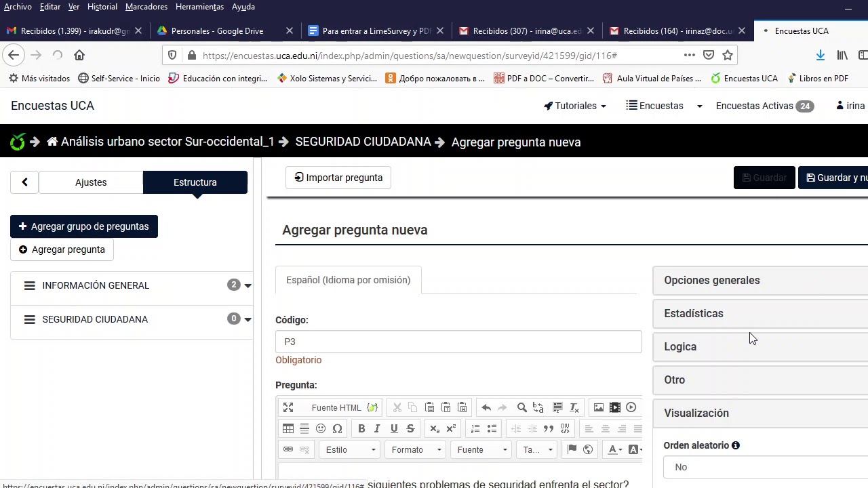
Task: Toggle underline formatting
Action: pos(394,428)
